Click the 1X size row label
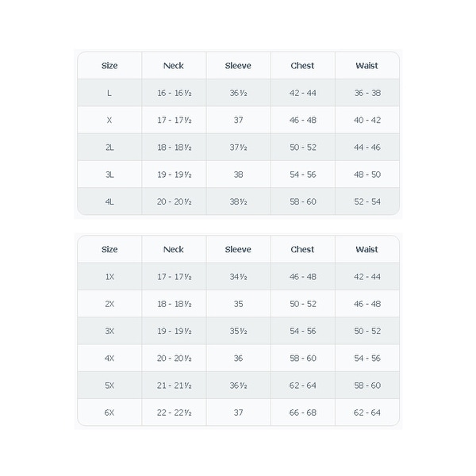Screen dimensions: 476x476 point(109,277)
